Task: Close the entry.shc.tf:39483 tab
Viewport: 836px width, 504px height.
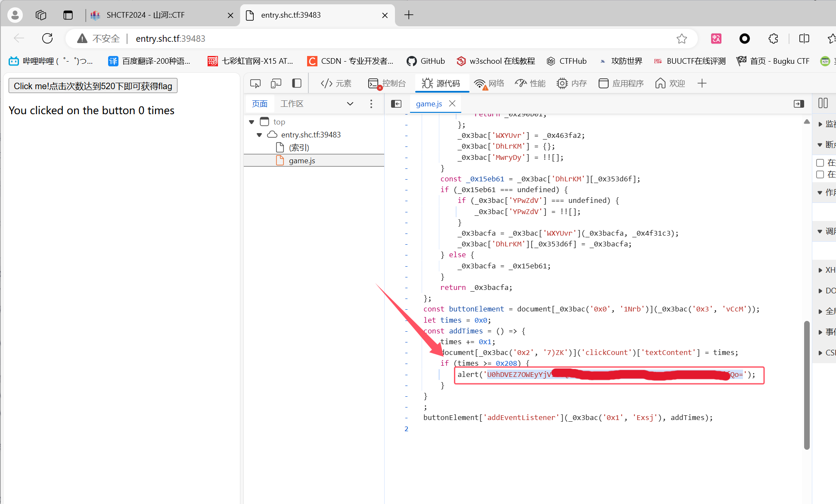Action: coord(385,16)
